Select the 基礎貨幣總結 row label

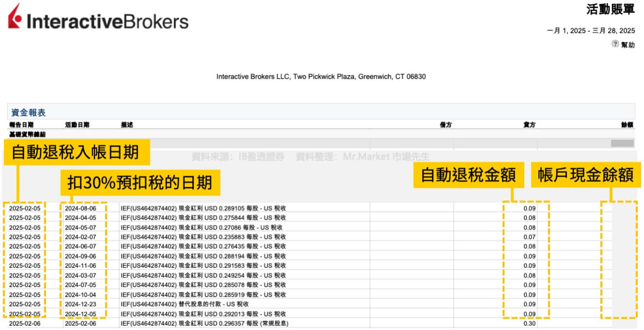pyautogui.click(x=28, y=134)
